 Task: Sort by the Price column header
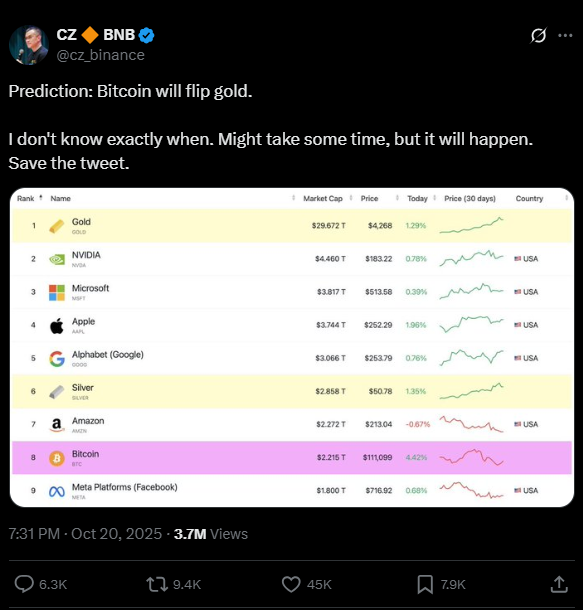coord(369,198)
